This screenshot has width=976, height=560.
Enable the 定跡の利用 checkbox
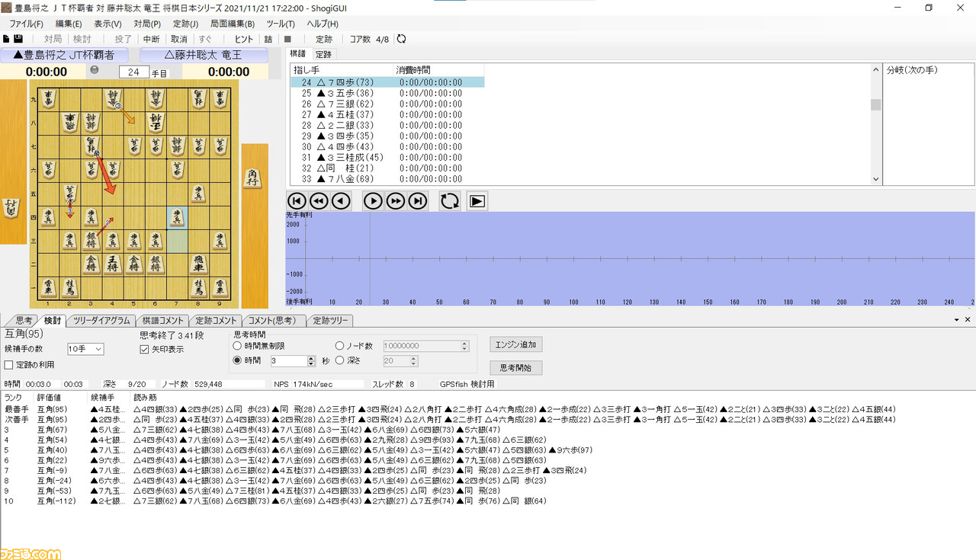point(8,365)
